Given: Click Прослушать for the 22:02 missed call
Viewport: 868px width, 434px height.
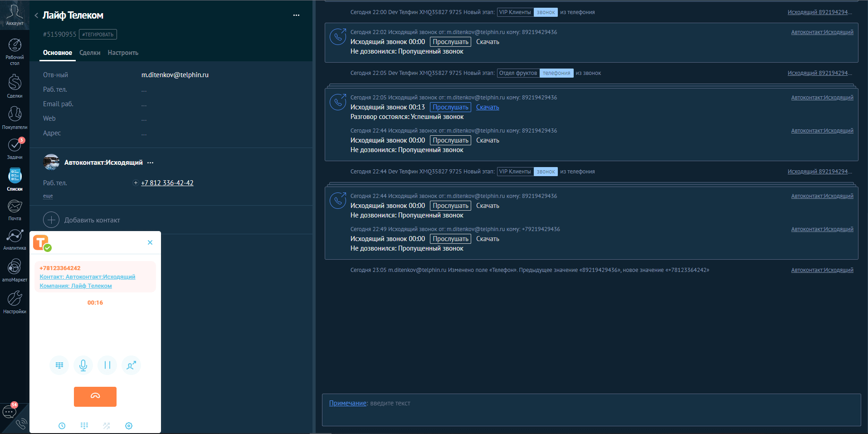Looking at the screenshot, I should tap(451, 42).
